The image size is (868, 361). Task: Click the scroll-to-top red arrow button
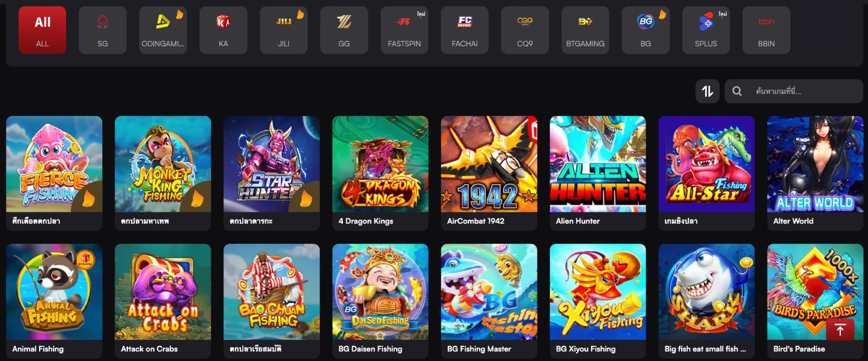840,330
